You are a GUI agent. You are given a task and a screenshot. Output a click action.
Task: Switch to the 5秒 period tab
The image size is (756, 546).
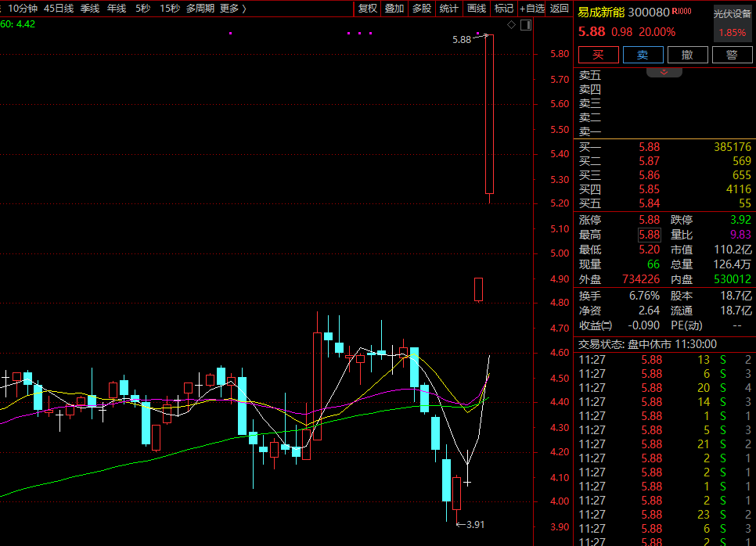(x=142, y=8)
